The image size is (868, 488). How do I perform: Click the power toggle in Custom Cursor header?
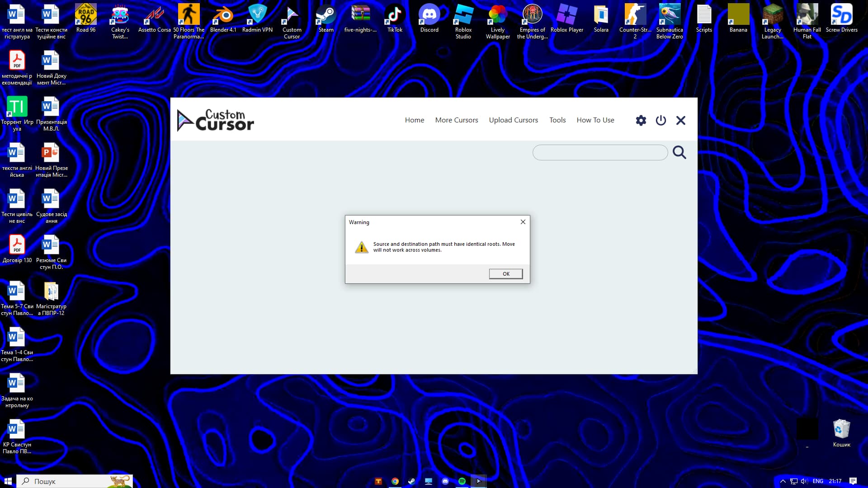pyautogui.click(x=660, y=120)
